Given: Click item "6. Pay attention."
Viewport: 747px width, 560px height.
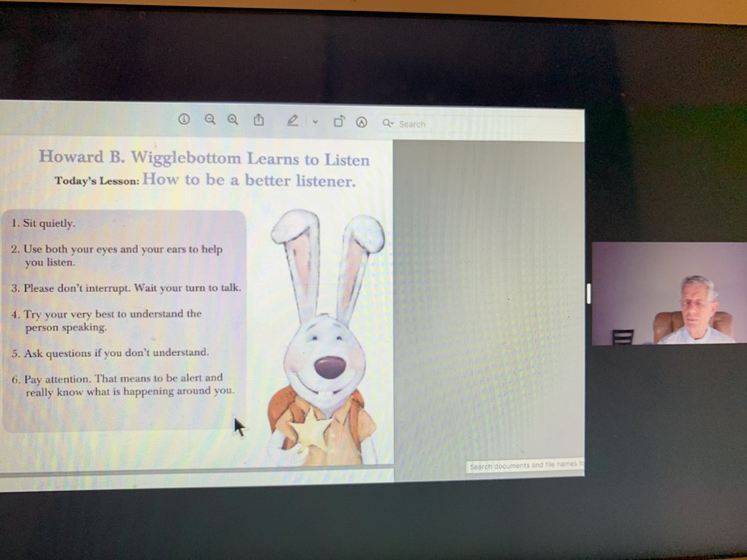Looking at the screenshot, I should click(123, 385).
